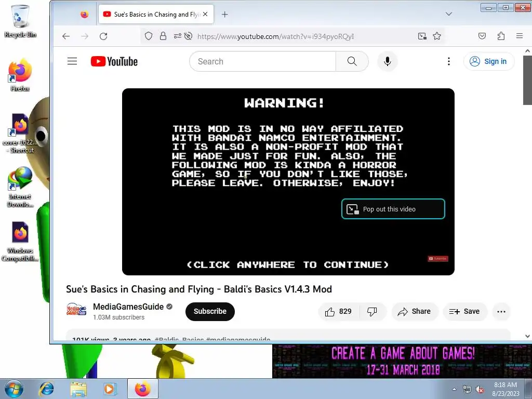Click the 1.03M subscribers text
The image size is (532, 399).
coord(119,317)
